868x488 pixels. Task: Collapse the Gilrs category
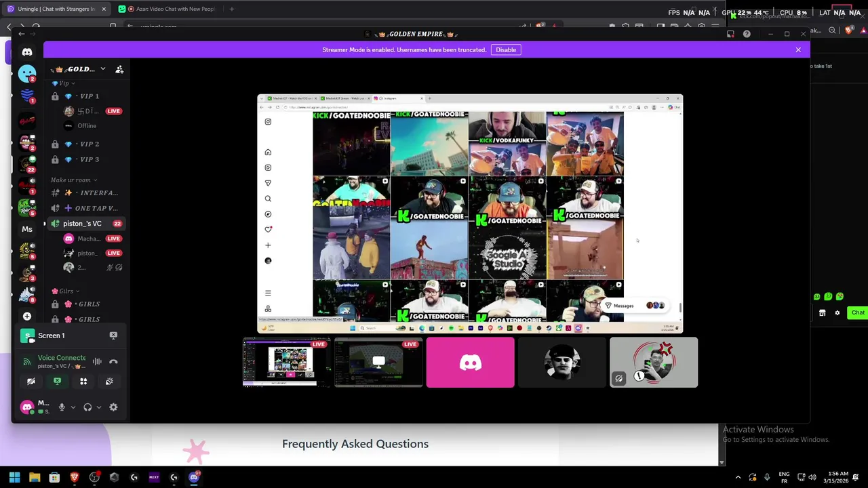(66, 291)
